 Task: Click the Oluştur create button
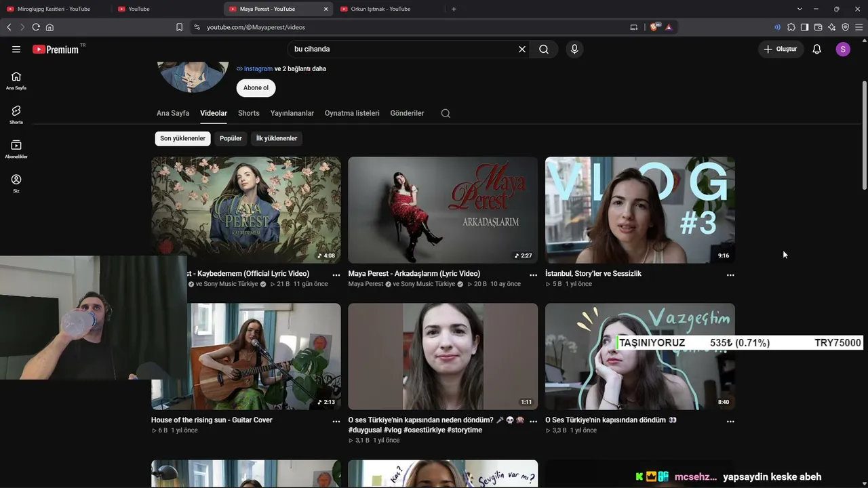[781, 49]
